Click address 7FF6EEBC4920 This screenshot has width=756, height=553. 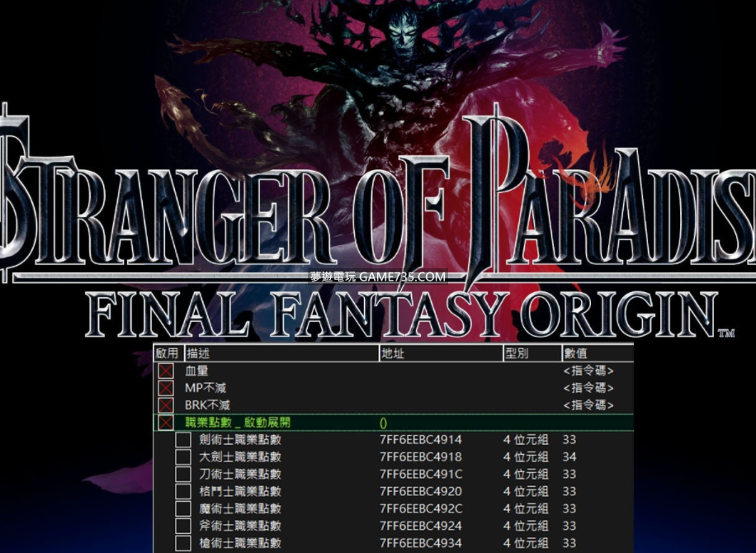point(421,491)
